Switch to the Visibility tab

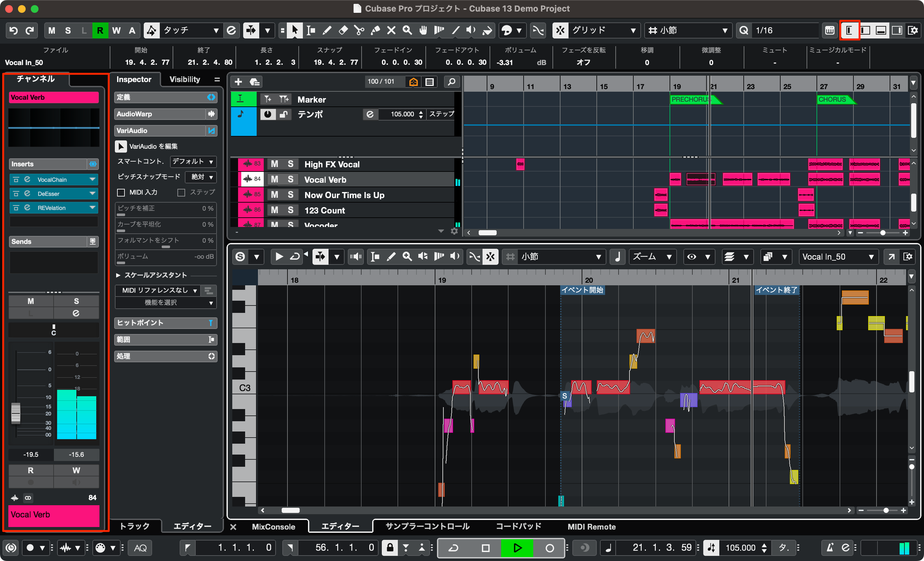point(184,79)
